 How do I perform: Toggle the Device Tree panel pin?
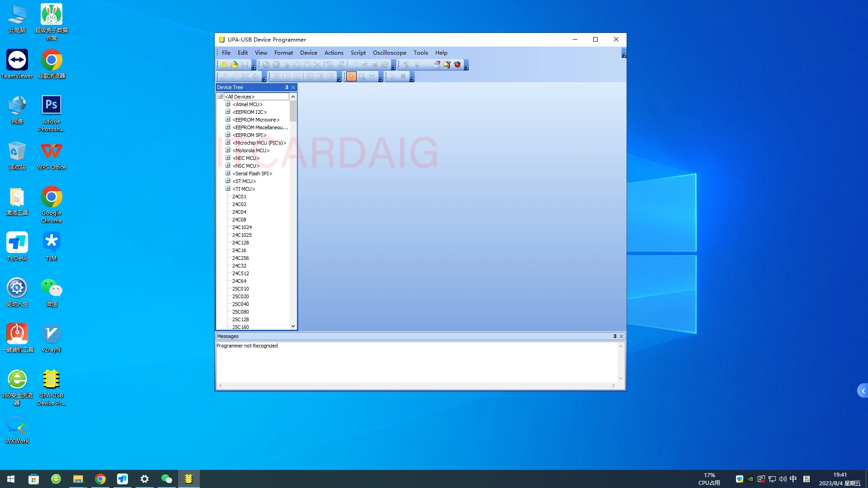[x=287, y=87]
